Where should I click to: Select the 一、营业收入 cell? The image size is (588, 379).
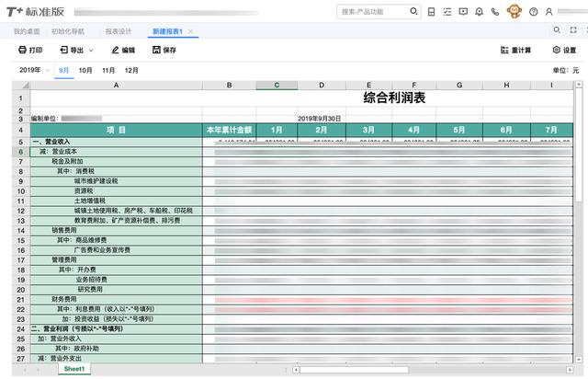coord(117,142)
